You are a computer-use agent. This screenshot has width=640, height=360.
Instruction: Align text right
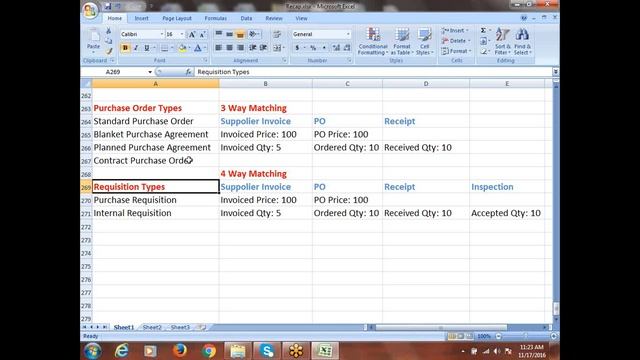point(240,48)
